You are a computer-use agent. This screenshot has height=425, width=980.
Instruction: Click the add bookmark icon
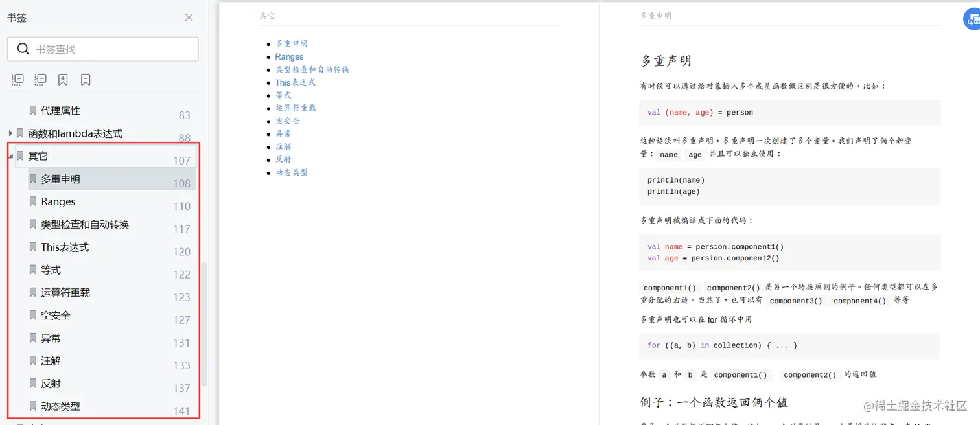63,79
